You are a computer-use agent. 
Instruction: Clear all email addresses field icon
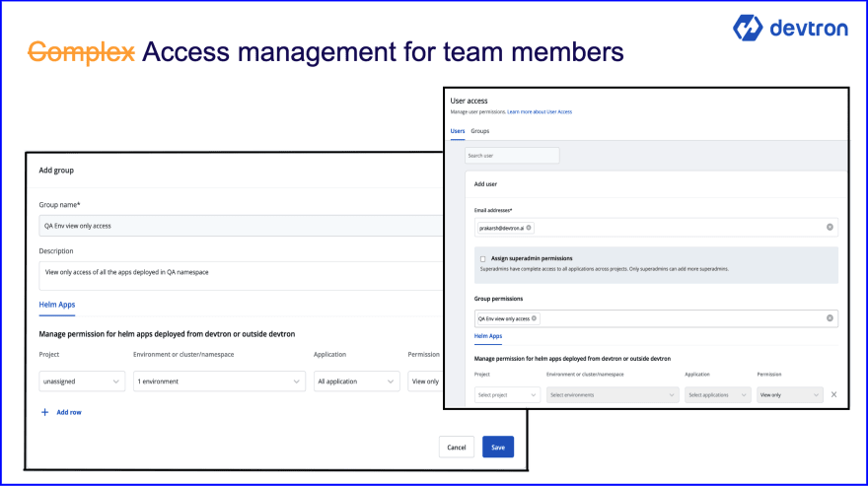coord(830,227)
